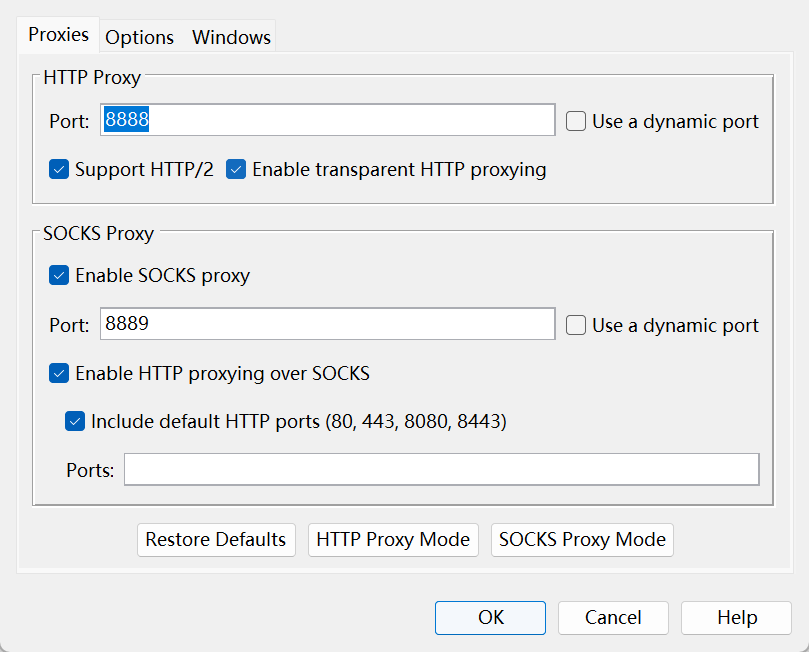Uncheck Support HTTP/2
The height and width of the screenshot is (652, 809).
pos(59,169)
